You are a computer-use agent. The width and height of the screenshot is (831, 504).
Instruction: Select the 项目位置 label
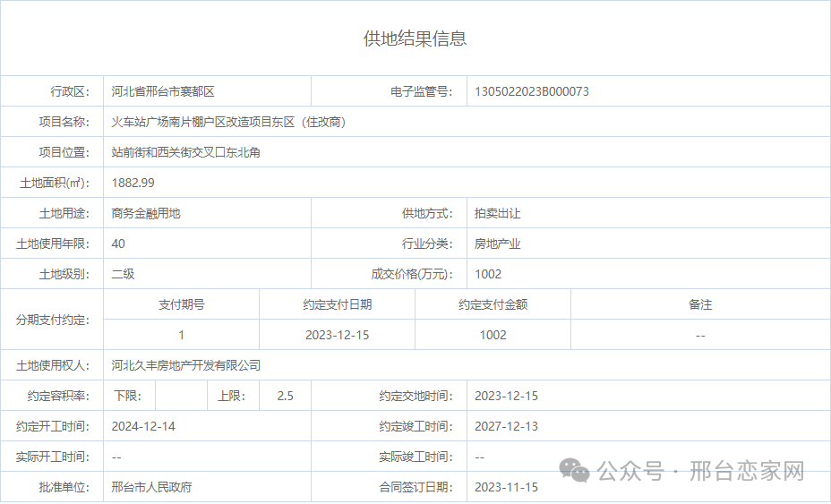64,152
